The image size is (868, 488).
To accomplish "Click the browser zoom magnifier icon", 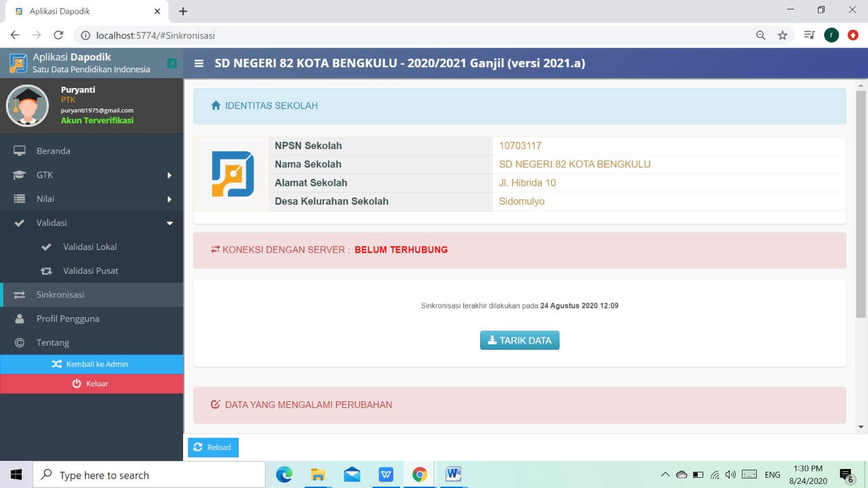I will 761,35.
